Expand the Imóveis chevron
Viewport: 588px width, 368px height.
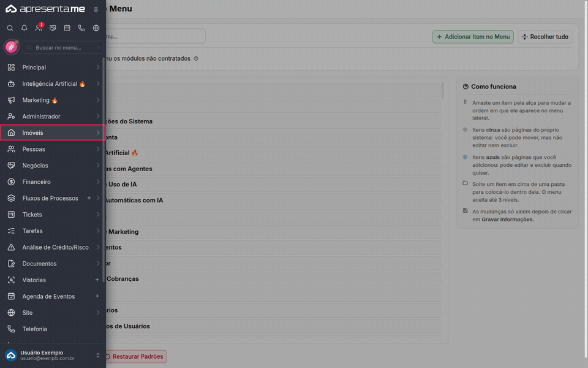(98, 132)
